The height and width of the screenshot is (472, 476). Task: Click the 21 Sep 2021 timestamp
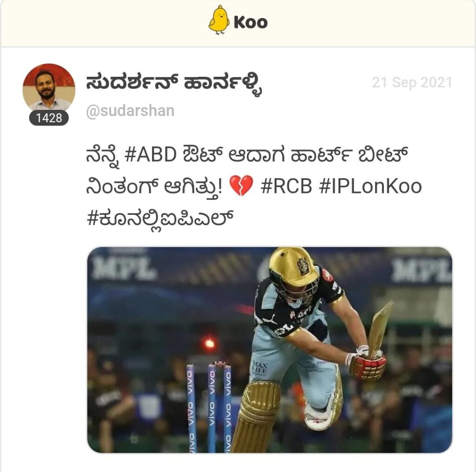click(412, 83)
